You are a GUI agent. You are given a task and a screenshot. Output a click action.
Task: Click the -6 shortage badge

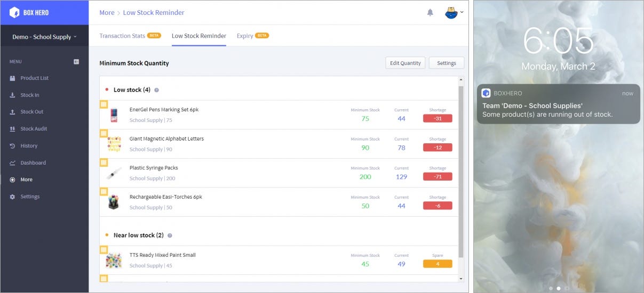[x=438, y=206]
